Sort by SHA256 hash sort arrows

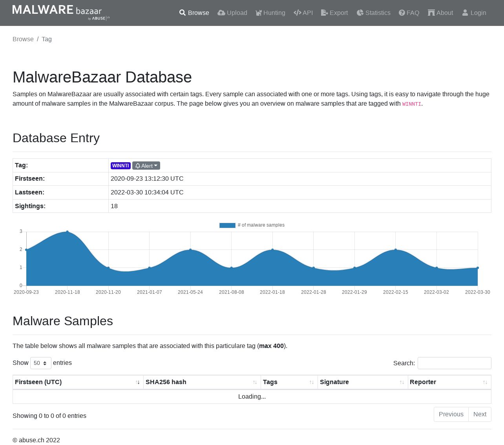coord(255,382)
